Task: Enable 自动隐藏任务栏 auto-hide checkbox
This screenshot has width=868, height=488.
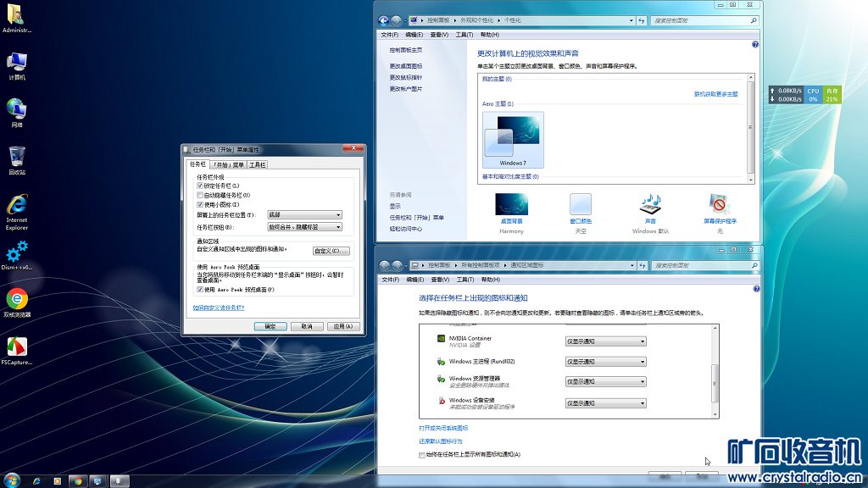Action: (200, 195)
